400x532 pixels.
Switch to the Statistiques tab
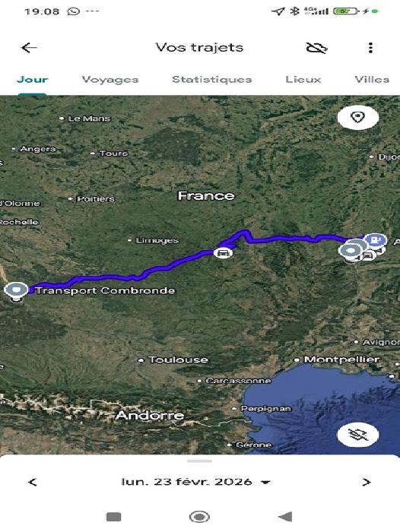pyautogui.click(x=212, y=79)
